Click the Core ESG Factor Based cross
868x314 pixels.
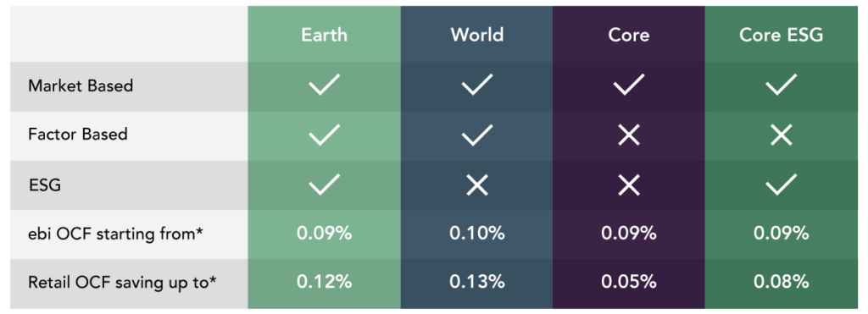[x=781, y=135]
